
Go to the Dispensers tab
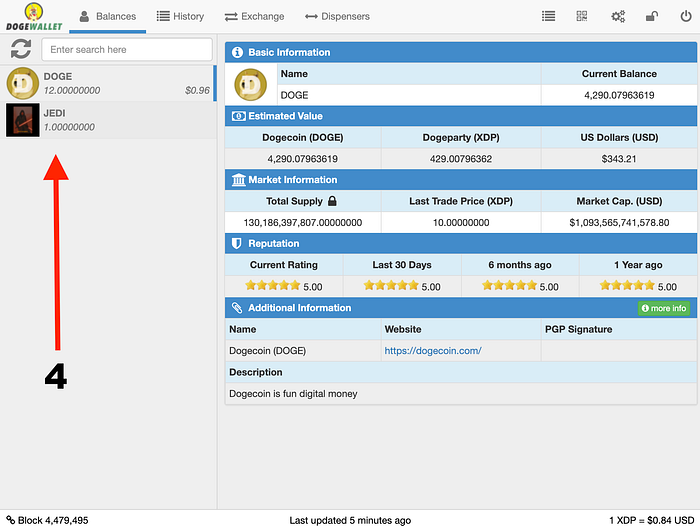tap(337, 17)
